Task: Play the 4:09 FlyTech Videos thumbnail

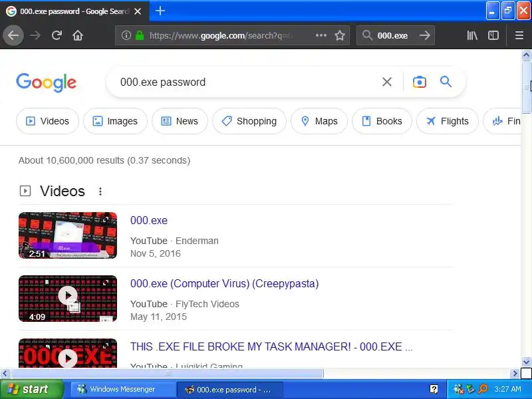Action: [68, 299]
